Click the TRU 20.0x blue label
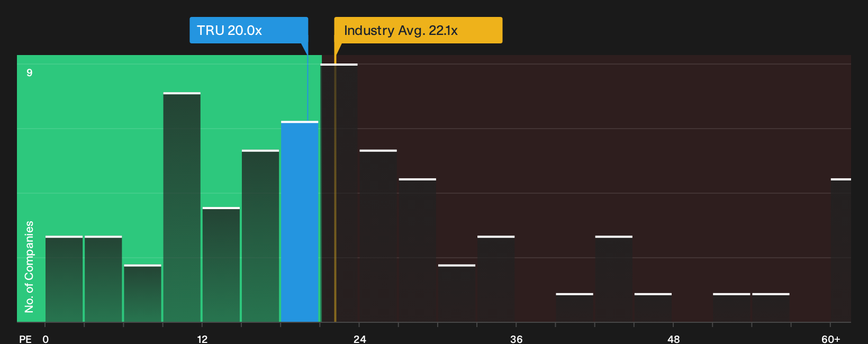The width and height of the screenshot is (868, 344). point(249,30)
